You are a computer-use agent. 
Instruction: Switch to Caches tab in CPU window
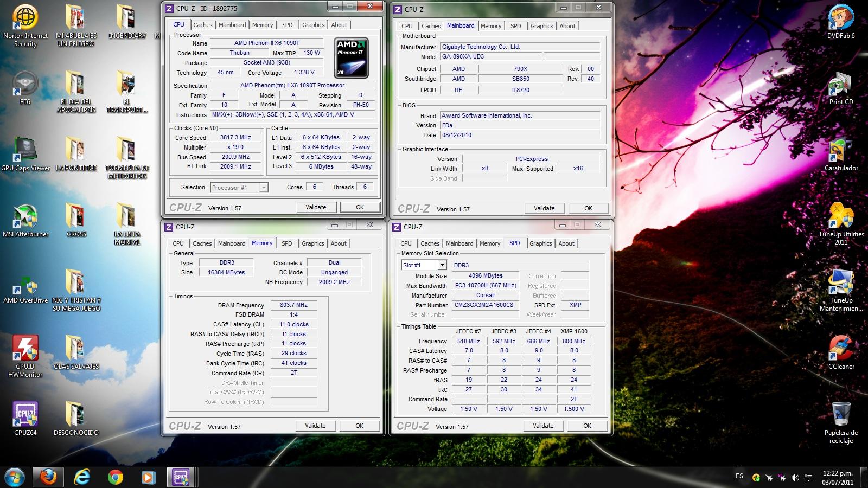[202, 25]
